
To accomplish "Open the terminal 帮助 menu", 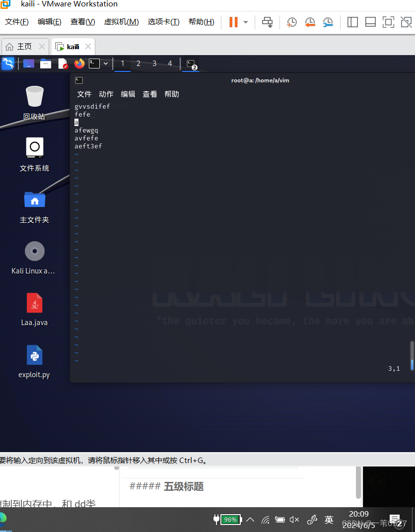I will click(172, 94).
